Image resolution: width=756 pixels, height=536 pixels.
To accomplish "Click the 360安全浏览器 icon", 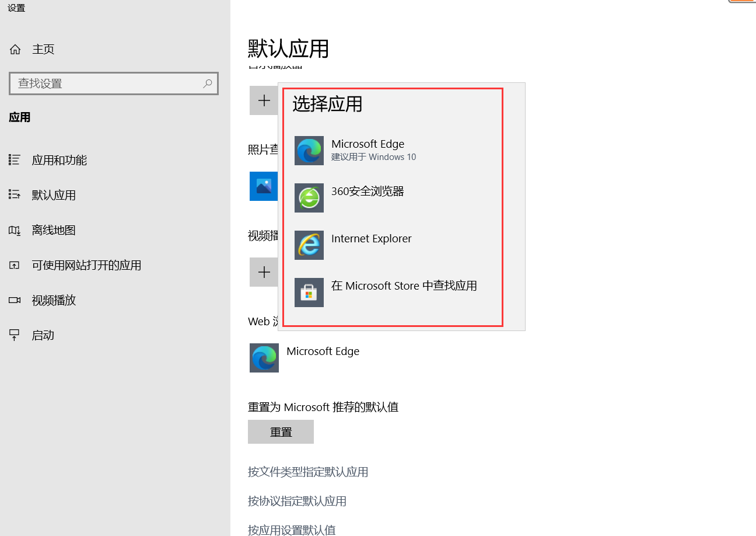I will pyautogui.click(x=309, y=198).
